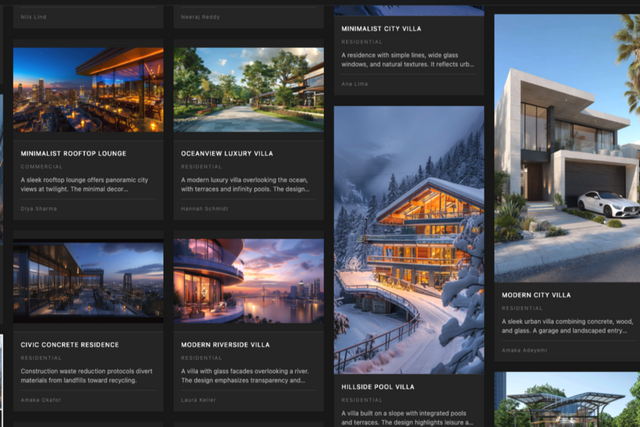Open the Minimalist Rooftop Lounge photo

[x=88, y=90]
